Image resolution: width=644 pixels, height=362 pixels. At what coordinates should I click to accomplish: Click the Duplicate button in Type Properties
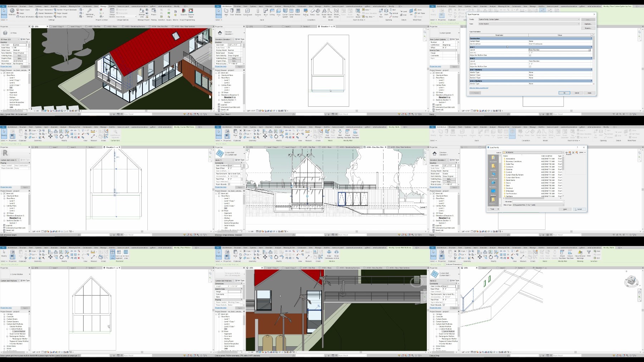pyautogui.click(x=588, y=24)
